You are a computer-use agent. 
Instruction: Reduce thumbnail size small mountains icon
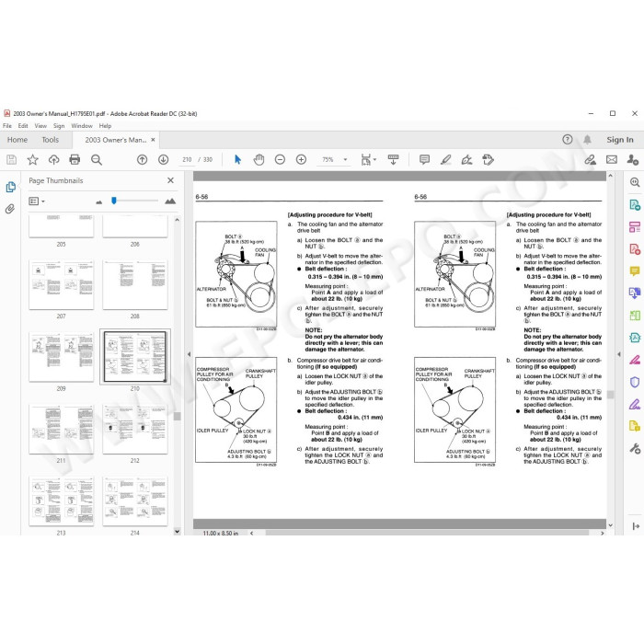click(x=99, y=201)
